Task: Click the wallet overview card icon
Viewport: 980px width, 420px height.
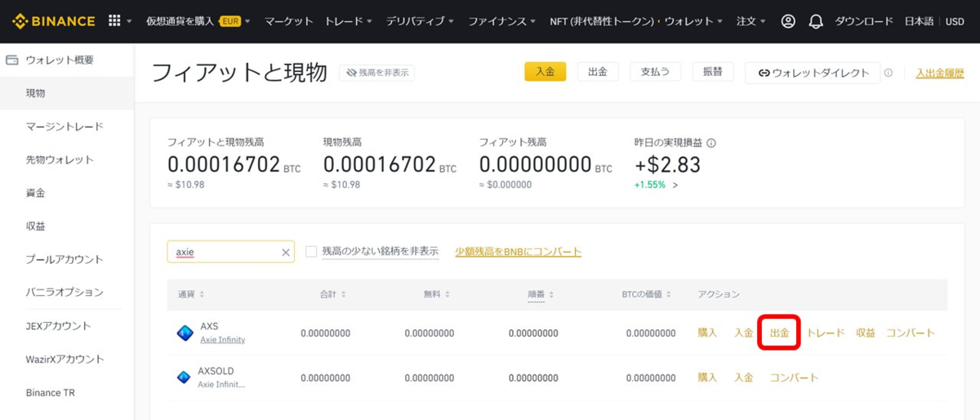Action: pyautogui.click(x=12, y=60)
